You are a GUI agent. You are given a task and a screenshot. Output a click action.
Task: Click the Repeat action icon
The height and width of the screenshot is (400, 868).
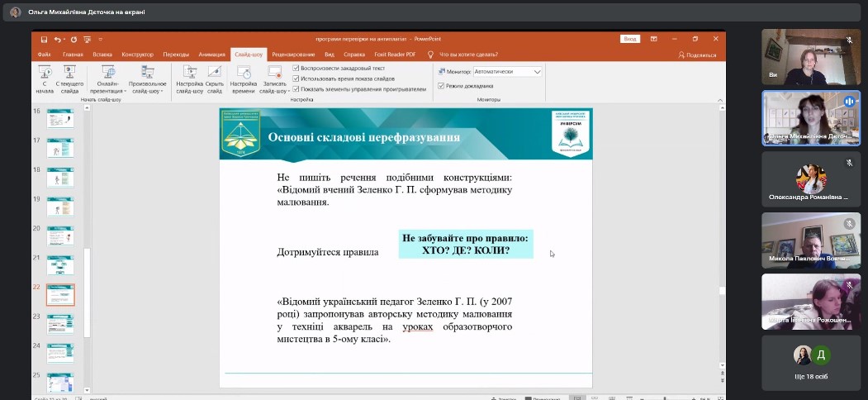coord(74,40)
